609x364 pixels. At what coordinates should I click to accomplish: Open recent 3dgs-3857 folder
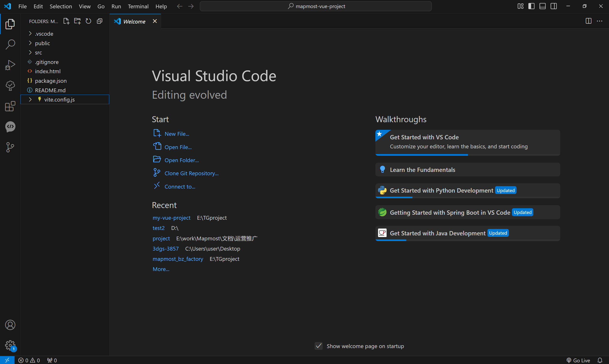tap(166, 249)
